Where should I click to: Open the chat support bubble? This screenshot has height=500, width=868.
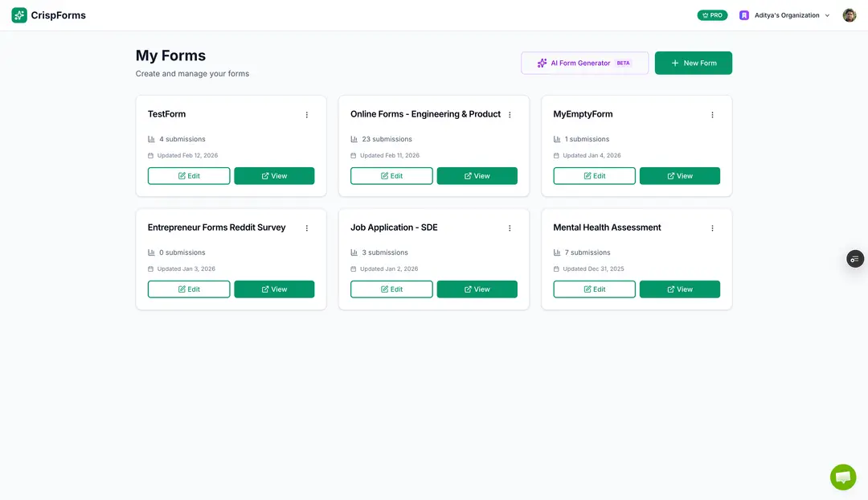[x=842, y=477]
